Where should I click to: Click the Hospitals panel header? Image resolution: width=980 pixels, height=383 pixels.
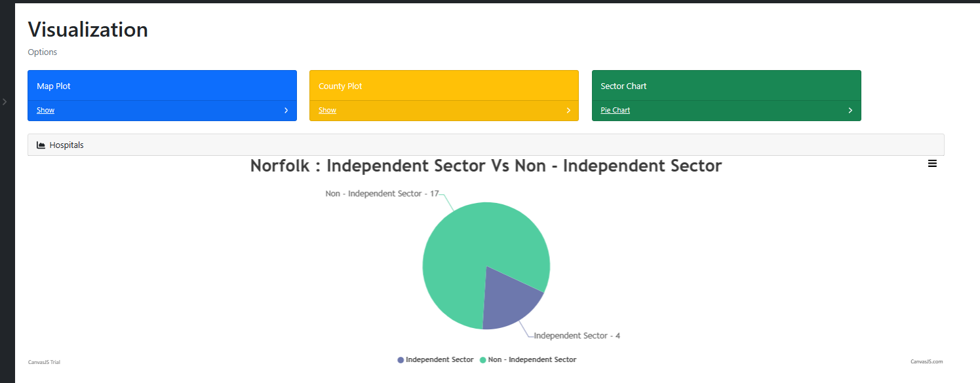click(486, 145)
